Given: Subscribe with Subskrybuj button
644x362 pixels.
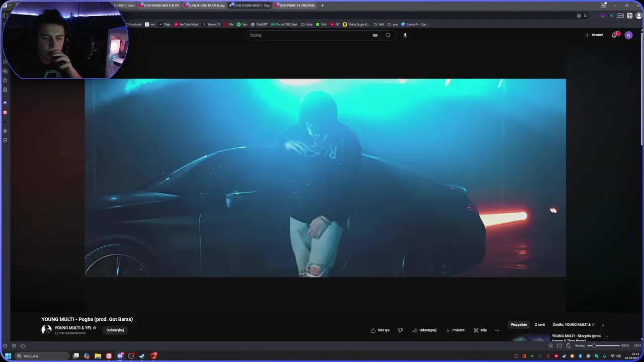Looking at the screenshot, I should click(x=115, y=330).
